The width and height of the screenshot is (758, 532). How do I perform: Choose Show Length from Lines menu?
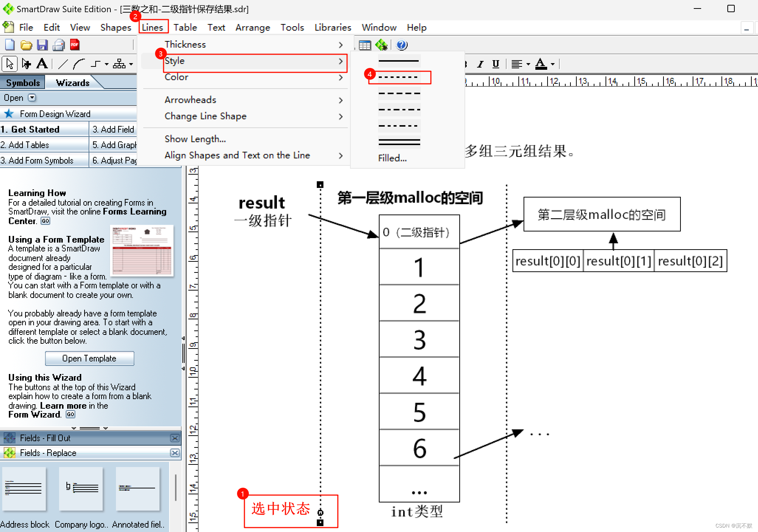(195, 139)
